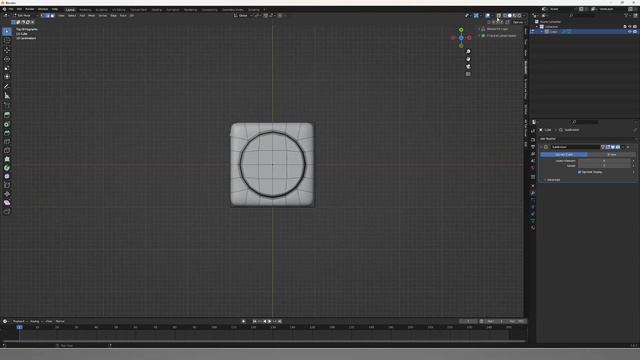Screen dimensions: 640x360
Task: Pick the Spin tool
Action: point(7,168)
